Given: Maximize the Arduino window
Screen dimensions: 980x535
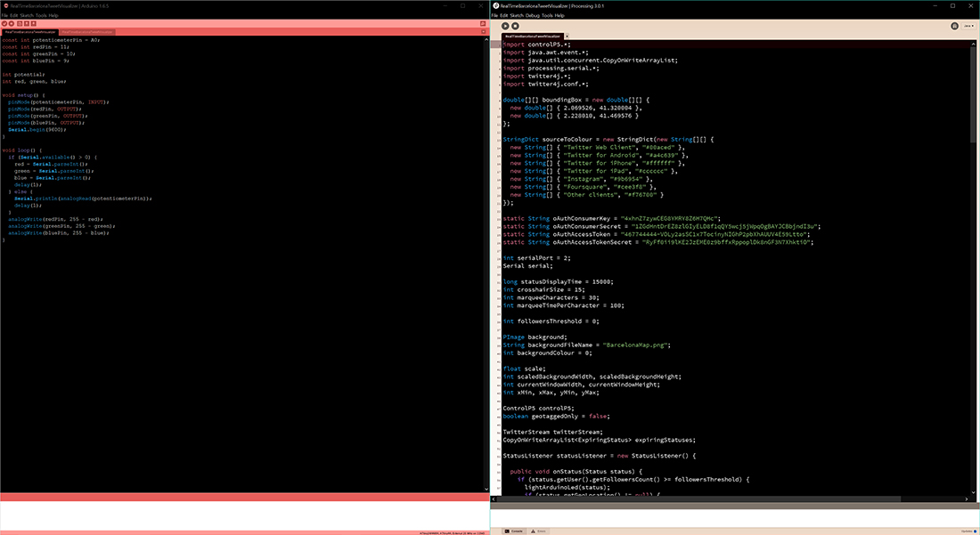Looking at the screenshot, I should coord(462,5).
